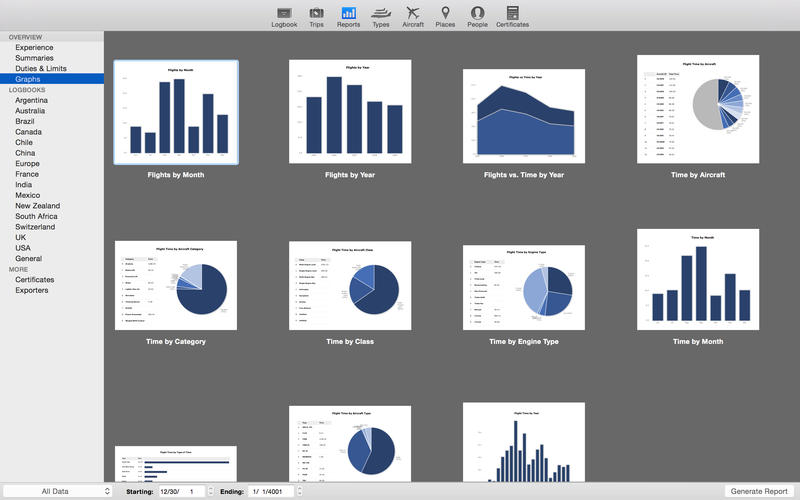800x500 pixels.
Task: Pick the Flights vs. Time by Year graph
Action: [x=523, y=116]
